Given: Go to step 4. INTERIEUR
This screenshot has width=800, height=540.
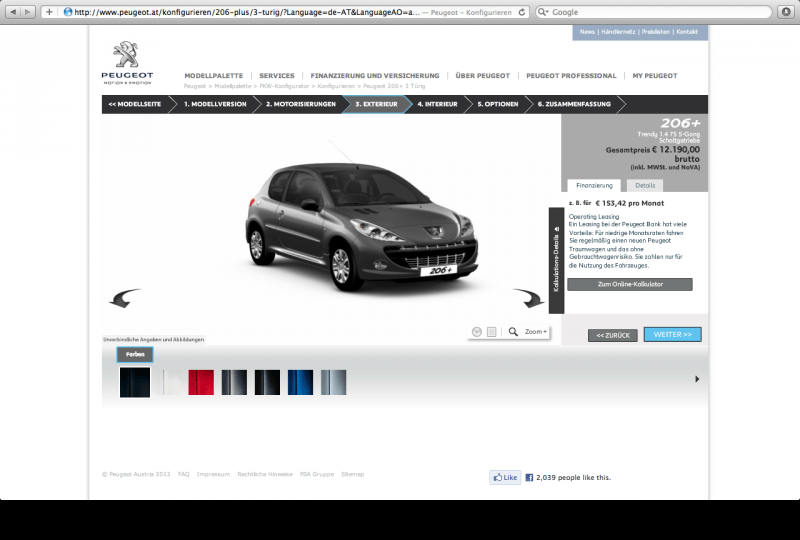Looking at the screenshot, I should [437, 104].
